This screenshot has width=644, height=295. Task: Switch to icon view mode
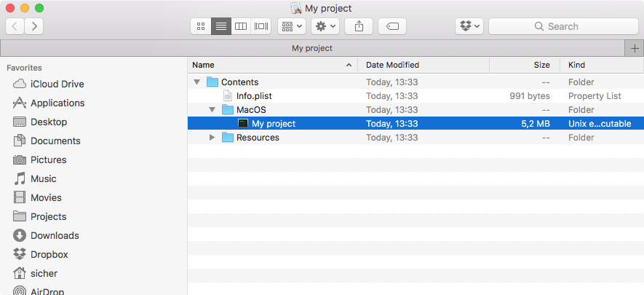click(201, 26)
